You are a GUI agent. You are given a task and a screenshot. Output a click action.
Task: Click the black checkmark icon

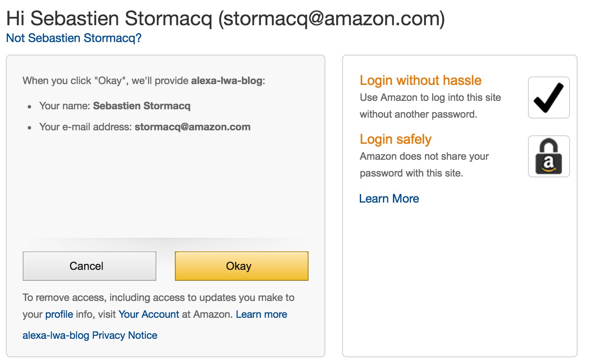pyautogui.click(x=549, y=98)
